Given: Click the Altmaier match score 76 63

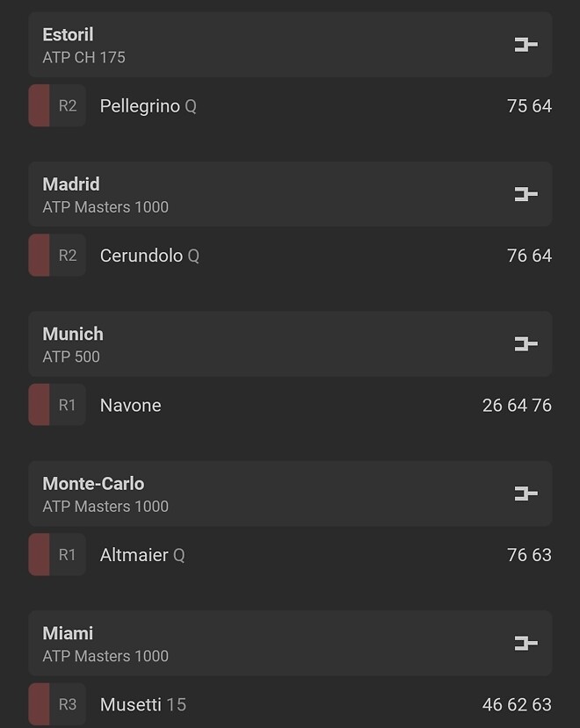Looking at the screenshot, I should [529, 555].
